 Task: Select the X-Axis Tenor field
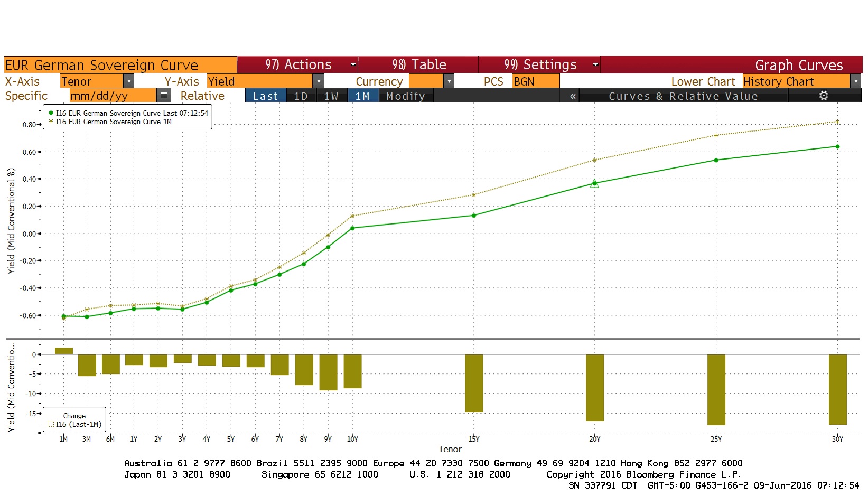point(91,81)
